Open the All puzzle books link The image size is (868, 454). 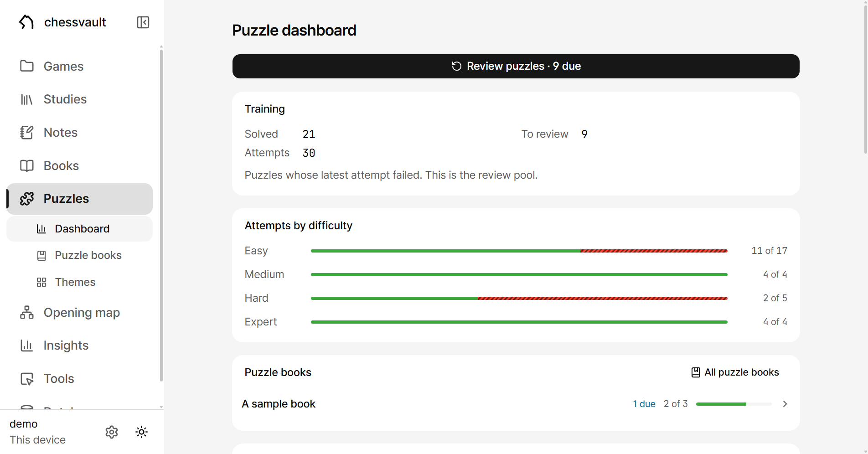click(x=735, y=372)
